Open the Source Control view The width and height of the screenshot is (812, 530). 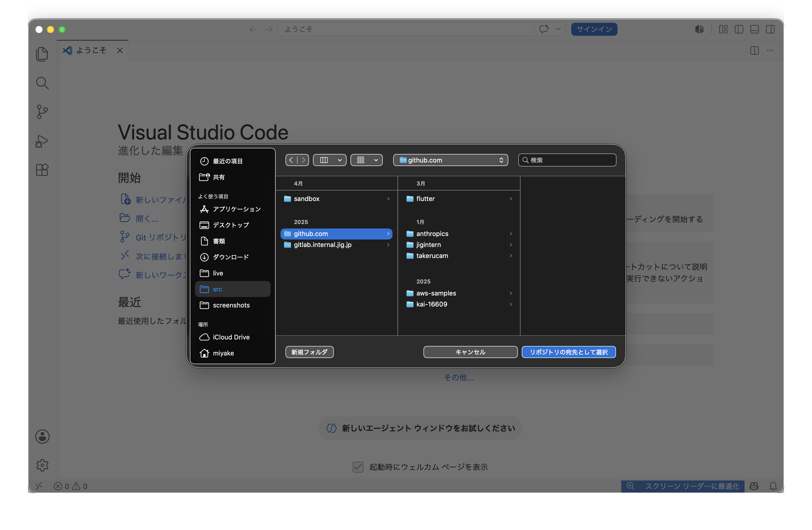(42, 111)
